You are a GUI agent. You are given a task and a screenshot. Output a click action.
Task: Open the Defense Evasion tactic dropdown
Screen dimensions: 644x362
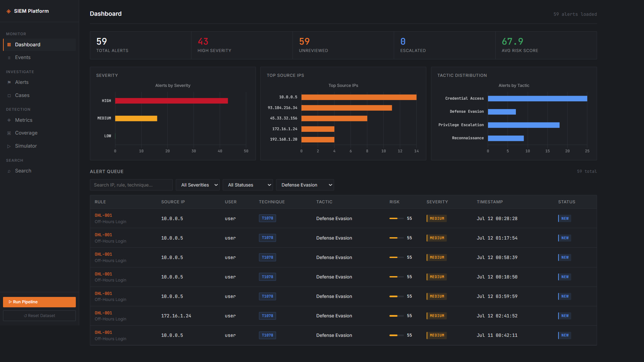tap(305, 185)
